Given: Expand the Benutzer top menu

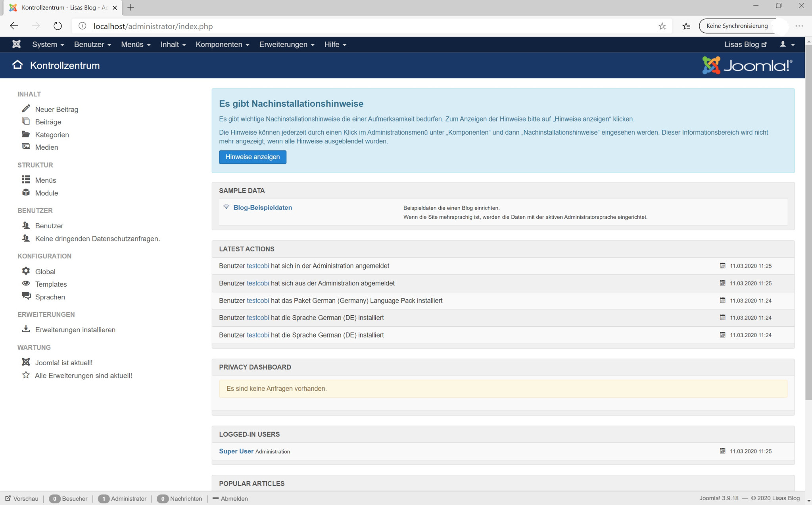Looking at the screenshot, I should [x=92, y=44].
